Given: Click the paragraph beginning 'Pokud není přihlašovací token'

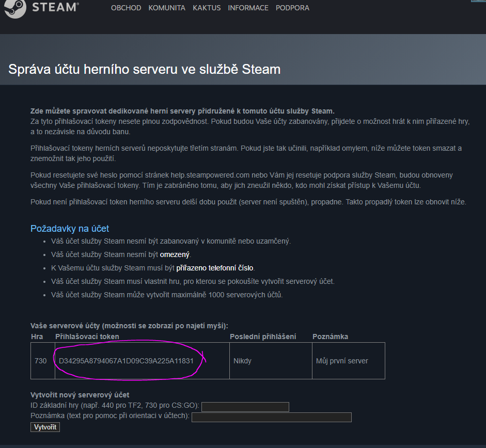Looking at the screenshot, I should click(248, 202).
